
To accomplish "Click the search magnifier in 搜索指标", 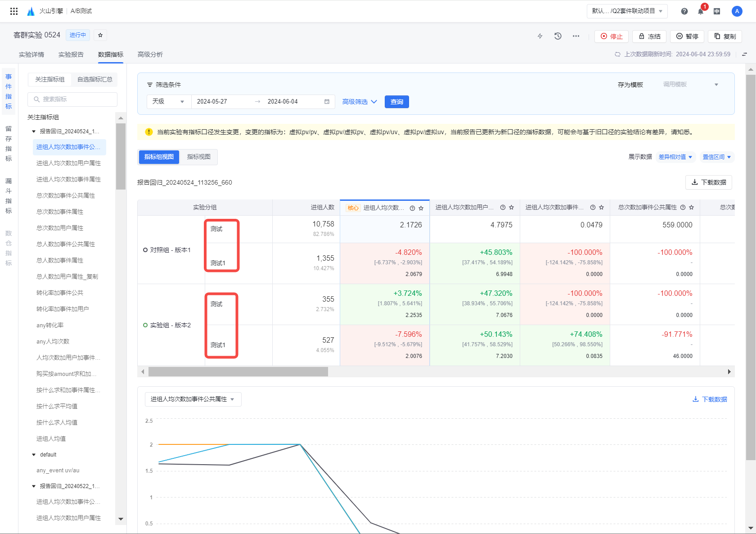I will coord(37,100).
